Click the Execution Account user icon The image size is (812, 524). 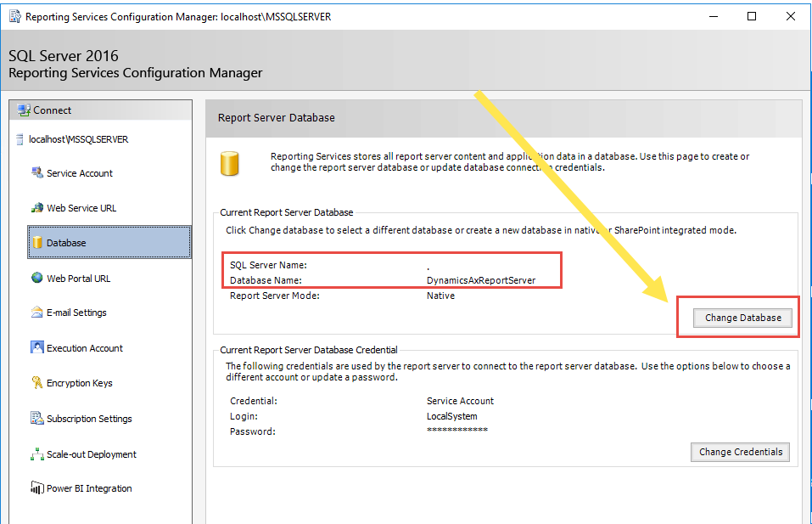point(36,347)
